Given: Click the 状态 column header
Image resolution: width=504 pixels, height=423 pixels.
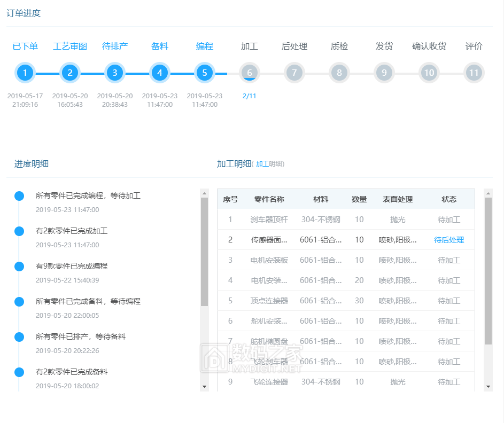Looking at the screenshot, I should pos(449,199).
